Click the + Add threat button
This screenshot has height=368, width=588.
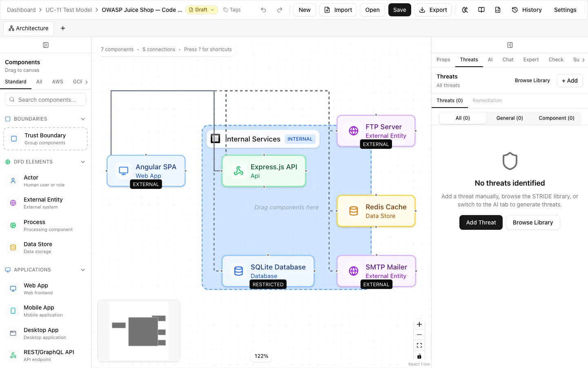570,81
